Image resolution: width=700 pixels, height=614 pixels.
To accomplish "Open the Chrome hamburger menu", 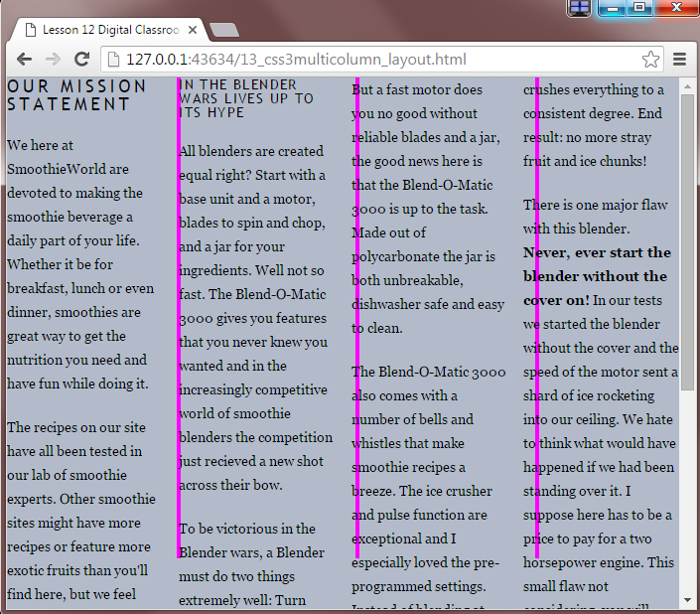I will click(x=680, y=60).
